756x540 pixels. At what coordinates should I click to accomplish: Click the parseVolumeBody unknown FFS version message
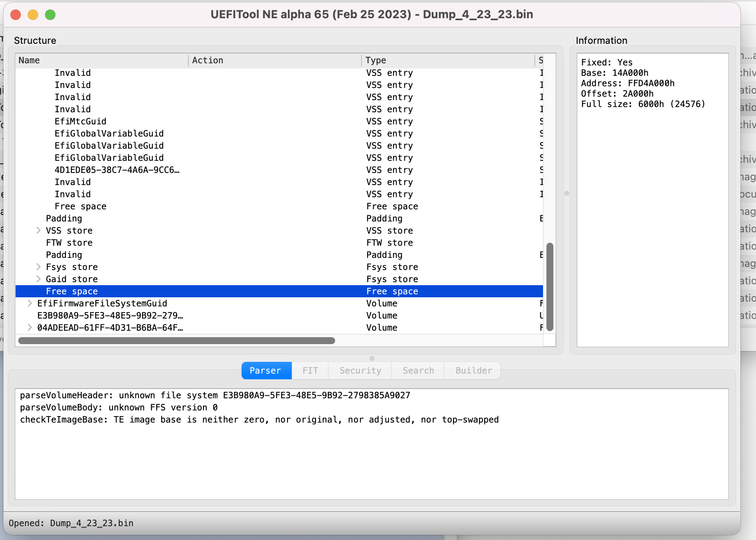[119, 407]
